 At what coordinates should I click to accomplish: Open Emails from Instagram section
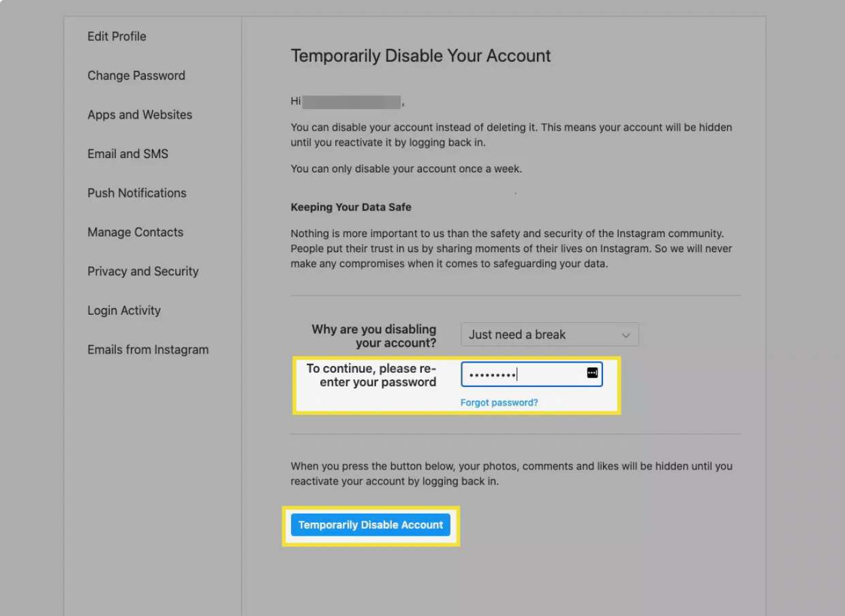click(x=148, y=349)
